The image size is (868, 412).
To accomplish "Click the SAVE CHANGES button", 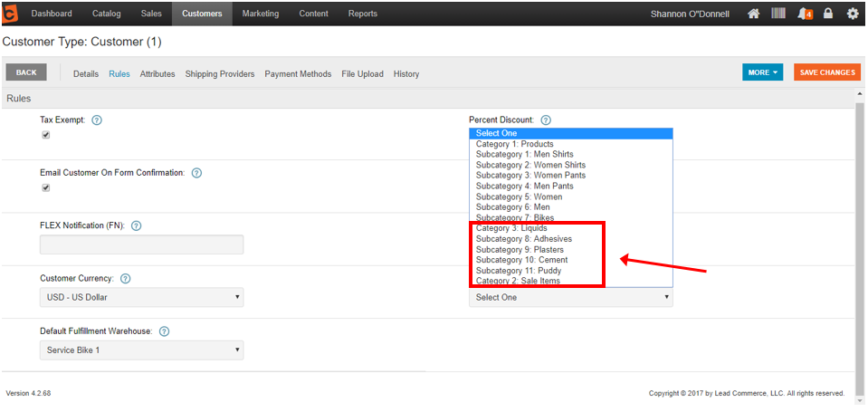I will (x=826, y=72).
